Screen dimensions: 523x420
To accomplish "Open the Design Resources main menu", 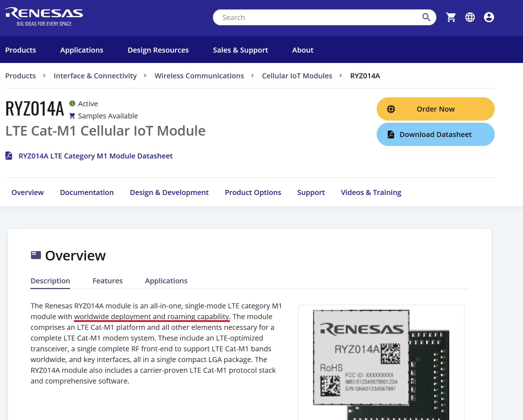I will 158,50.
